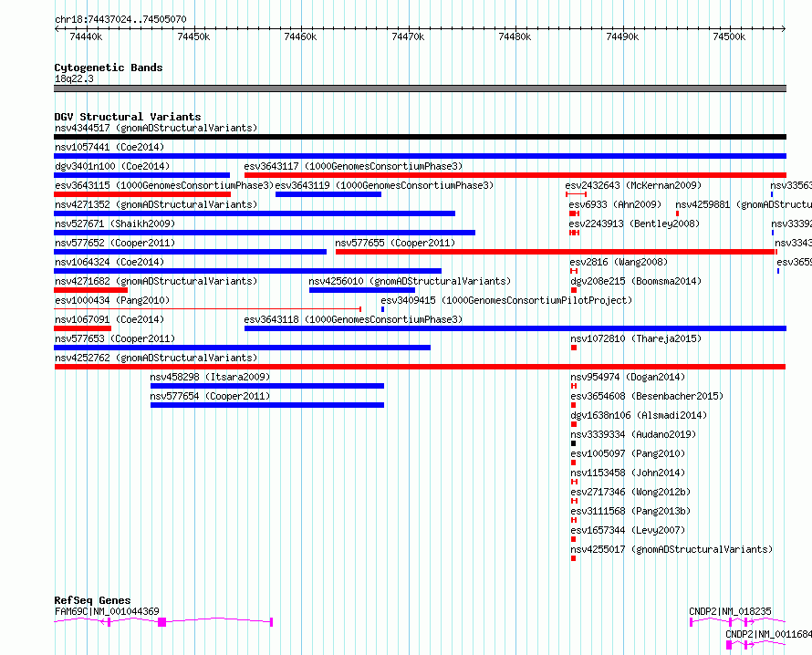Viewport: 812px width, 655px height.
Task: Click the RefSeq Genes track title
Action: pos(92,600)
